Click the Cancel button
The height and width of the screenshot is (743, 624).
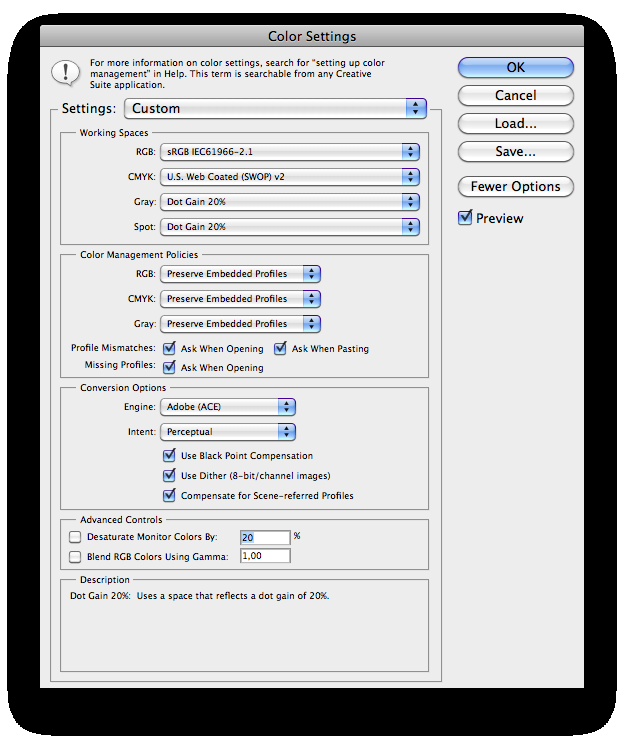click(515, 95)
